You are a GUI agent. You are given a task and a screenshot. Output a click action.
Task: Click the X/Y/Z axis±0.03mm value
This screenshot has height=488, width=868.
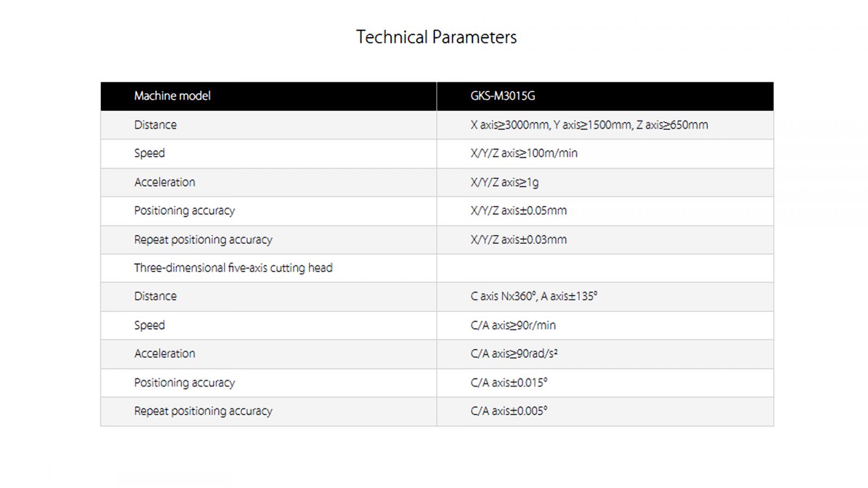click(519, 239)
